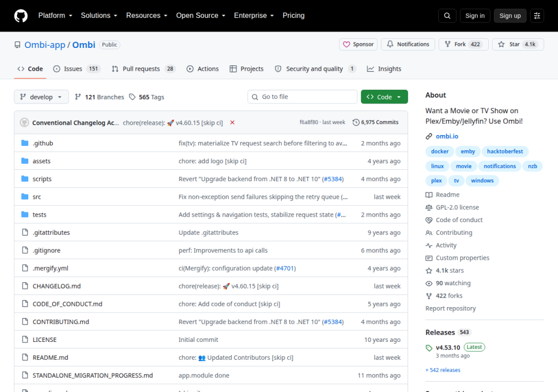The width and height of the screenshot is (558, 392).
Task: Select the docker topic tag
Action: (440, 151)
